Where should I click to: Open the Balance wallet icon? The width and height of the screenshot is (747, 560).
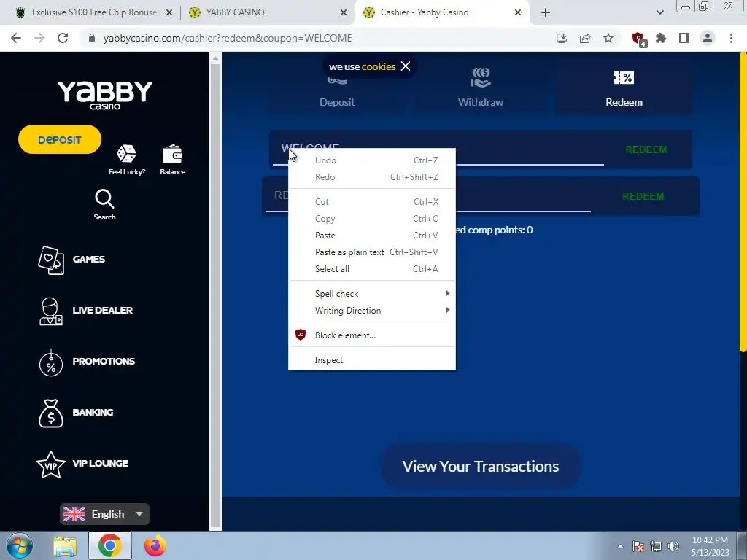[172, 155]
